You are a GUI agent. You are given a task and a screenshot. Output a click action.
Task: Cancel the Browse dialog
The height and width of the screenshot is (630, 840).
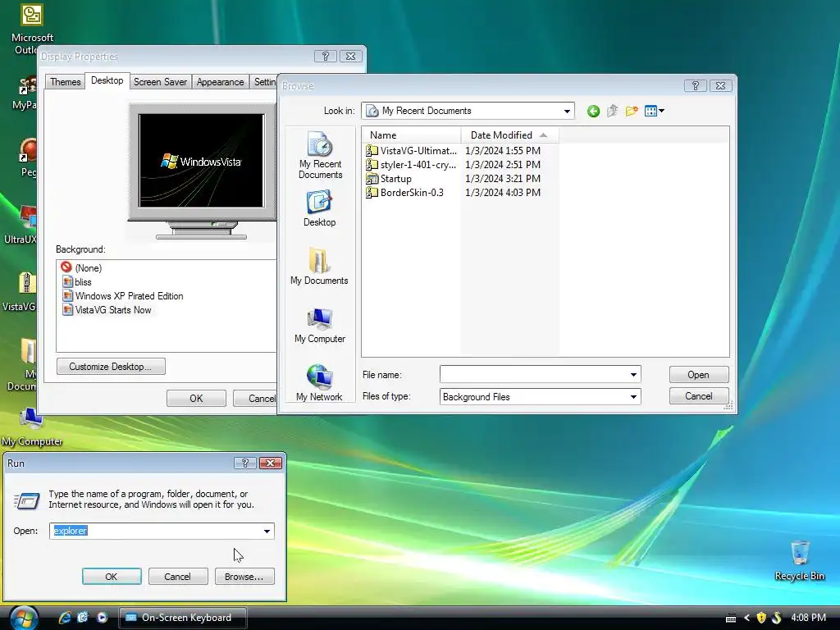(x=699, y=396)
